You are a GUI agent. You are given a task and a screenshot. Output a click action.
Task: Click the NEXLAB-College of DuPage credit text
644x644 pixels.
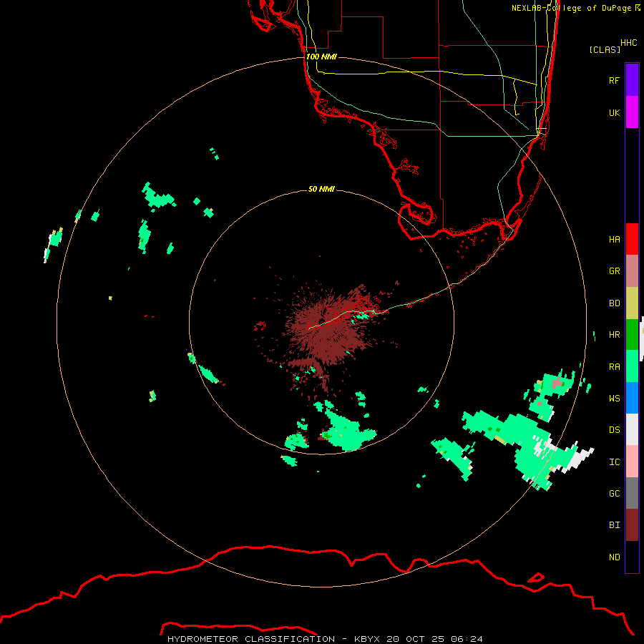pyautogui.click(x=575, y=8)
